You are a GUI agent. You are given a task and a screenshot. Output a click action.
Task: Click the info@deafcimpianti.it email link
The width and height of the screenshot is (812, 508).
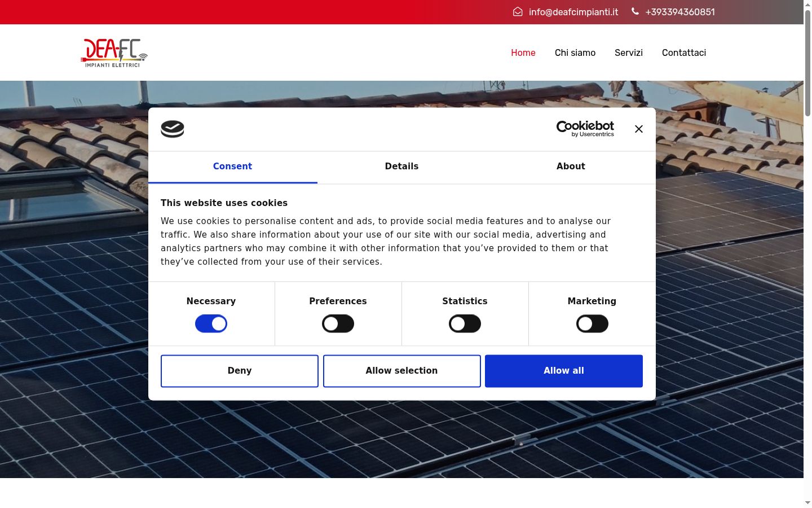click(573, 12)
